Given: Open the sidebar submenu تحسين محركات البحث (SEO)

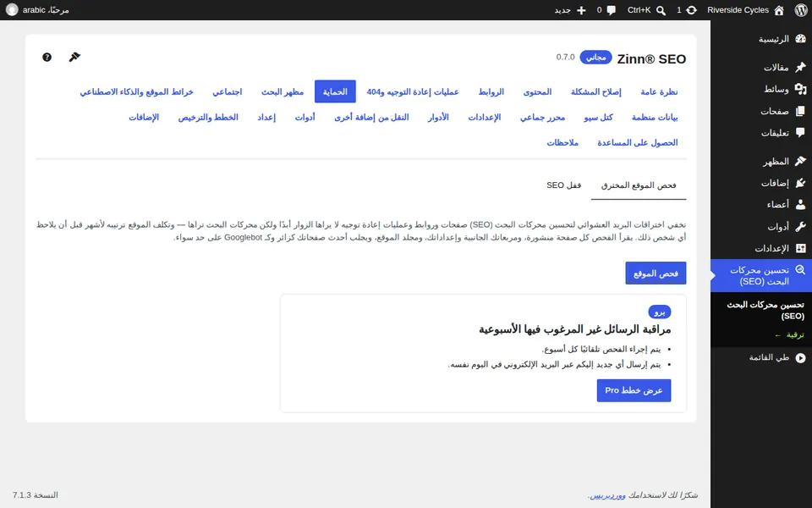Looking at the screenshot, I should [765, 310].
